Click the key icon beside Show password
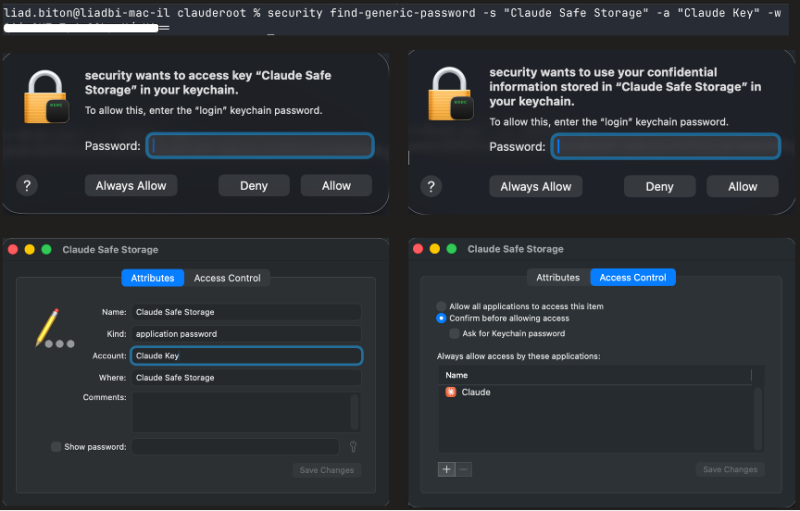800x511 pixels. [x=353, y=447]
